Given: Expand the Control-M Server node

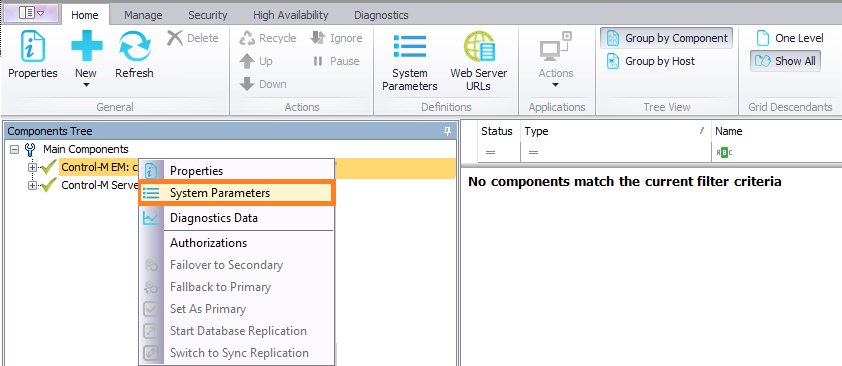Looking at the screenshot, I should (x=32, y=185).
